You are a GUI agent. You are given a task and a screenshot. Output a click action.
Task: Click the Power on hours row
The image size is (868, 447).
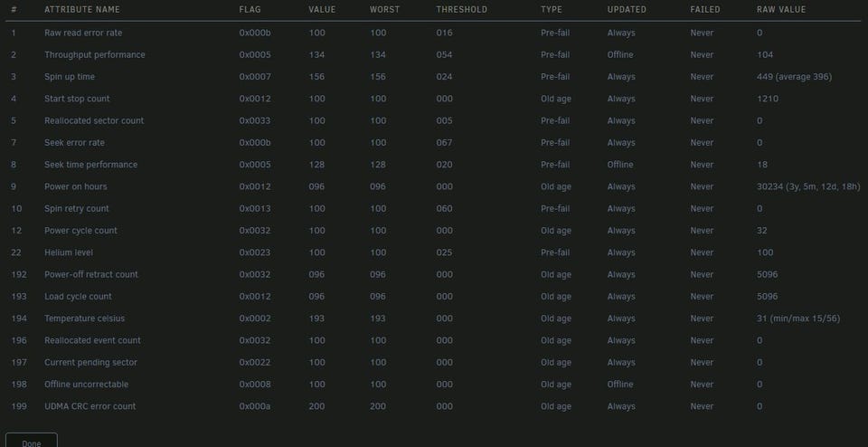(433, 186)
